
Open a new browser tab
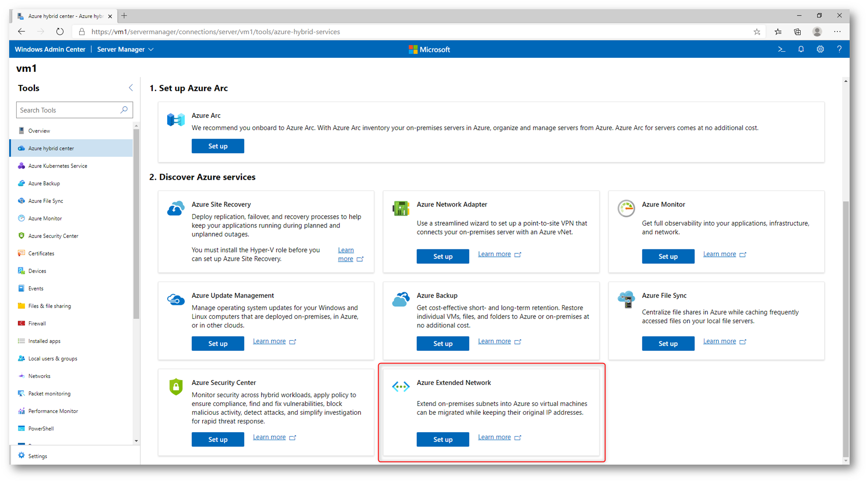[124, 16]
